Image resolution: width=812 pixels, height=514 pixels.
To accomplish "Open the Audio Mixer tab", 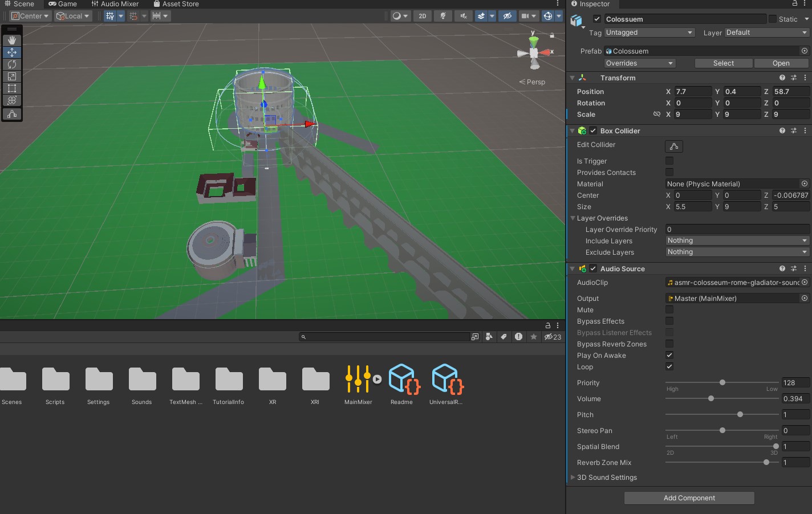I will [x=115, y=4].
